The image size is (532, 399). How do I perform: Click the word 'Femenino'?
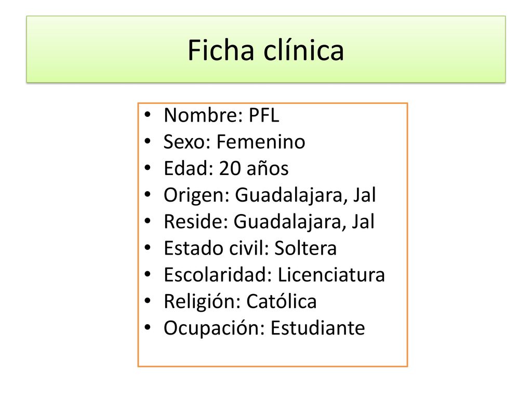pyautogui.click(x=261, y=141)
